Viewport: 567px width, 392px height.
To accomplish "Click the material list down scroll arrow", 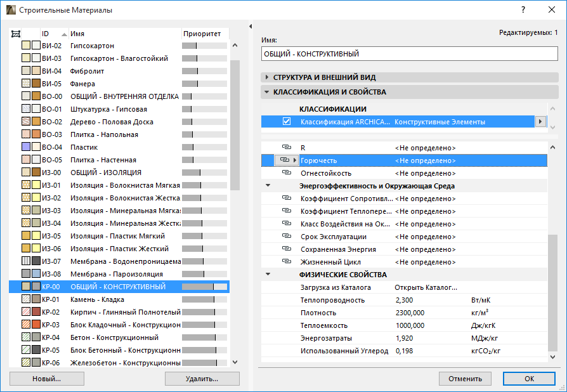I will [235, 362].
